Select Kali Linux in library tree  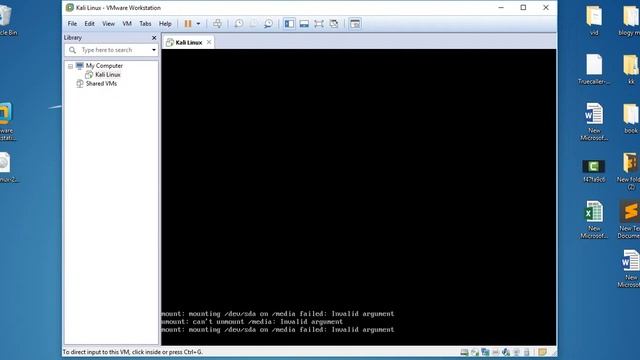tap(108, 75)
